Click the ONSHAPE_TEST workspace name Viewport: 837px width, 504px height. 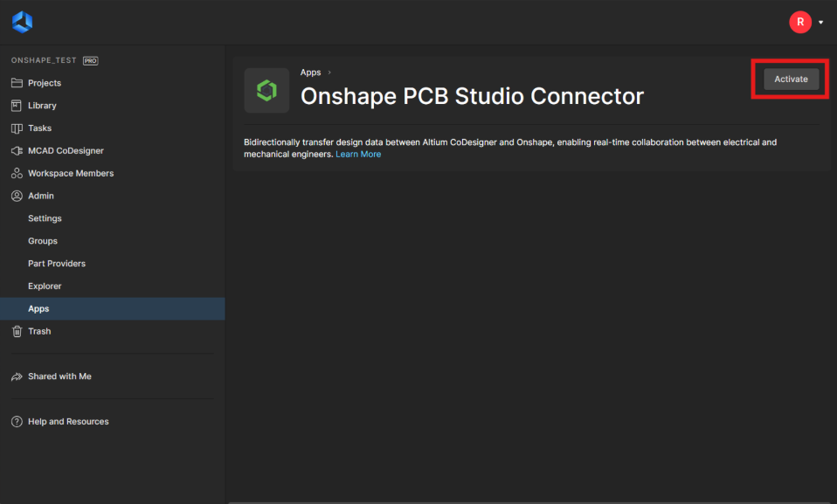[x=44, y=60]
